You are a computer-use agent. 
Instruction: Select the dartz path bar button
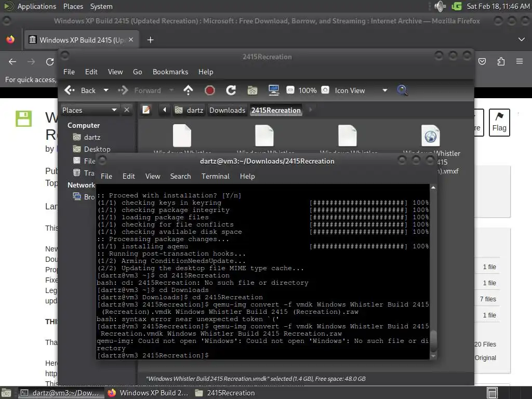pos(189,110)
